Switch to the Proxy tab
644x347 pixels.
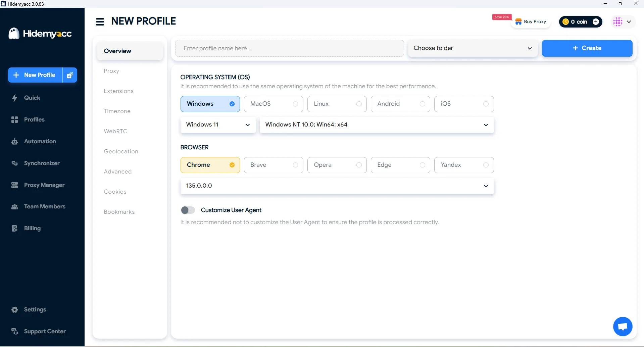click(111, 71)
